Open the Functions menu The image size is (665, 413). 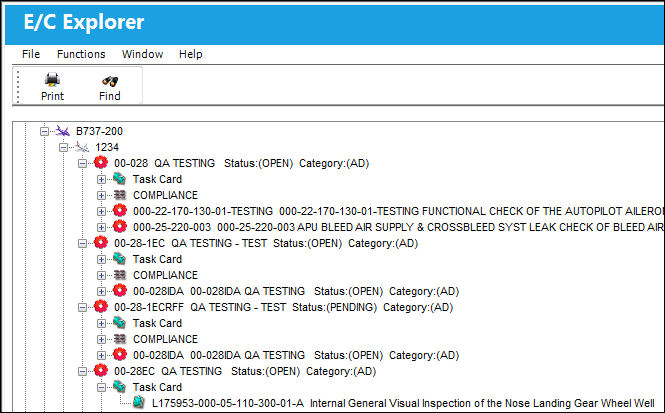coord(81,54)
